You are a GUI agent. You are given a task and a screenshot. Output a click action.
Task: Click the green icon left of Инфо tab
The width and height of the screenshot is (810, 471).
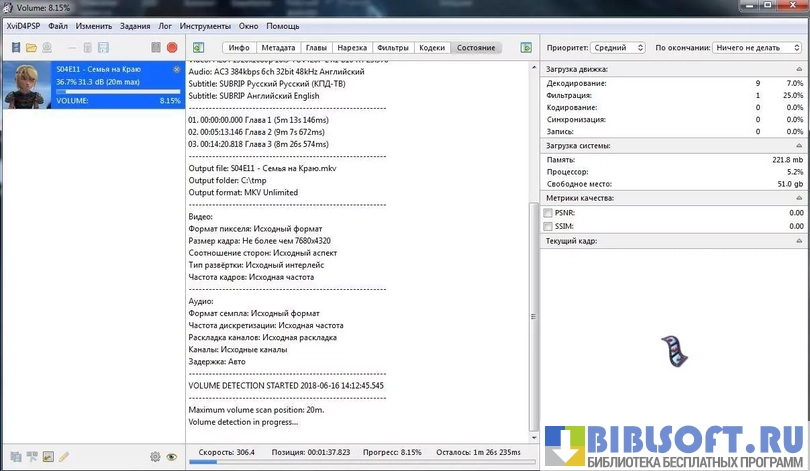pos(198,47)
